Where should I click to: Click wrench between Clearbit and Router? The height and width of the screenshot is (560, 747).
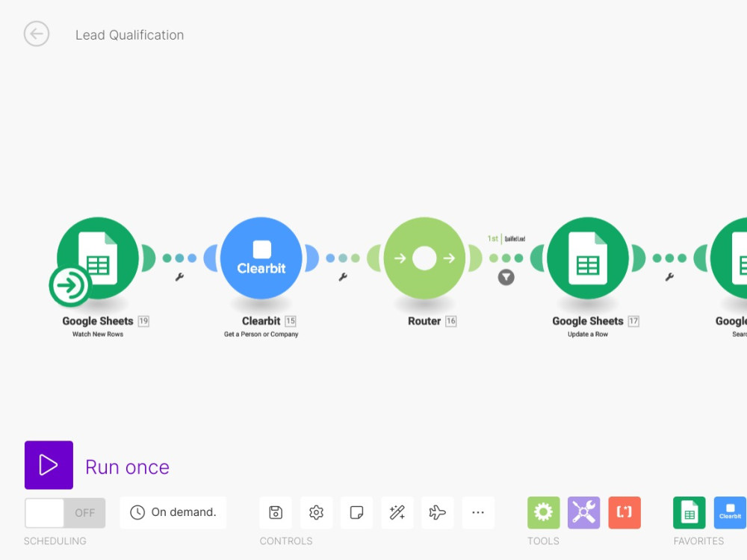point(343,277)
